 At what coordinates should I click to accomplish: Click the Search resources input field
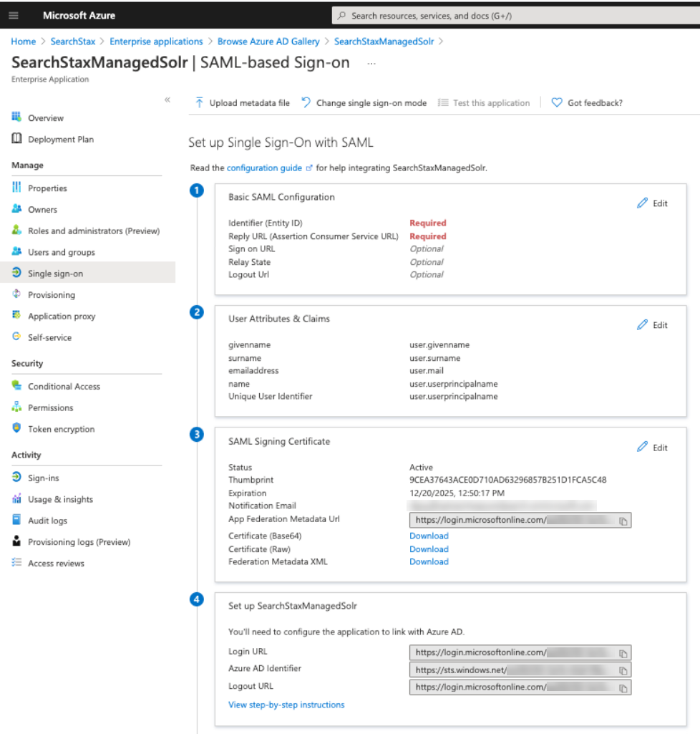click(516, 16)
